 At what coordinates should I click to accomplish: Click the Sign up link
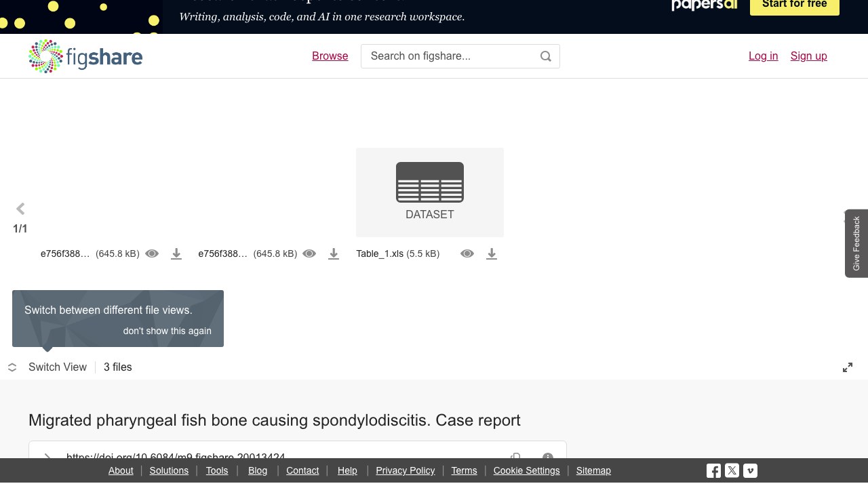(x=809, y=56)
